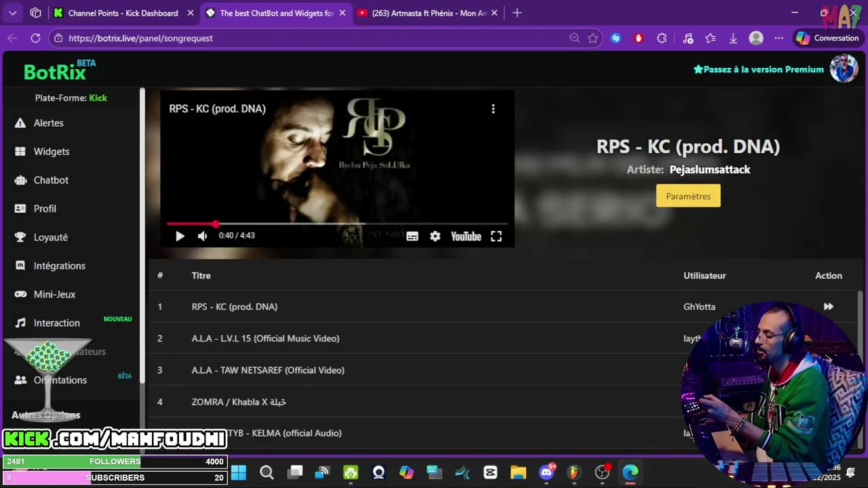Enter fullscreen on the video player
This screenshot has height=488, width=868.
pos(496,236)
